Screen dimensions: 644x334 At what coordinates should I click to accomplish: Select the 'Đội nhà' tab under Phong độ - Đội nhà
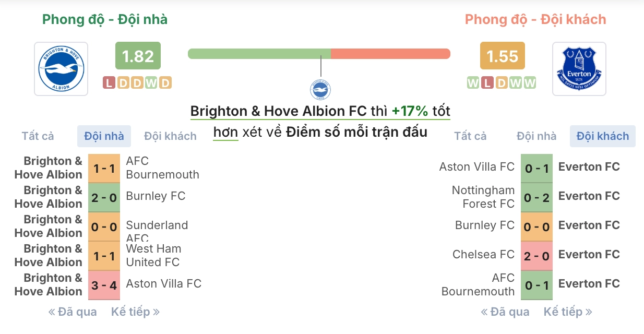point(104,136)
